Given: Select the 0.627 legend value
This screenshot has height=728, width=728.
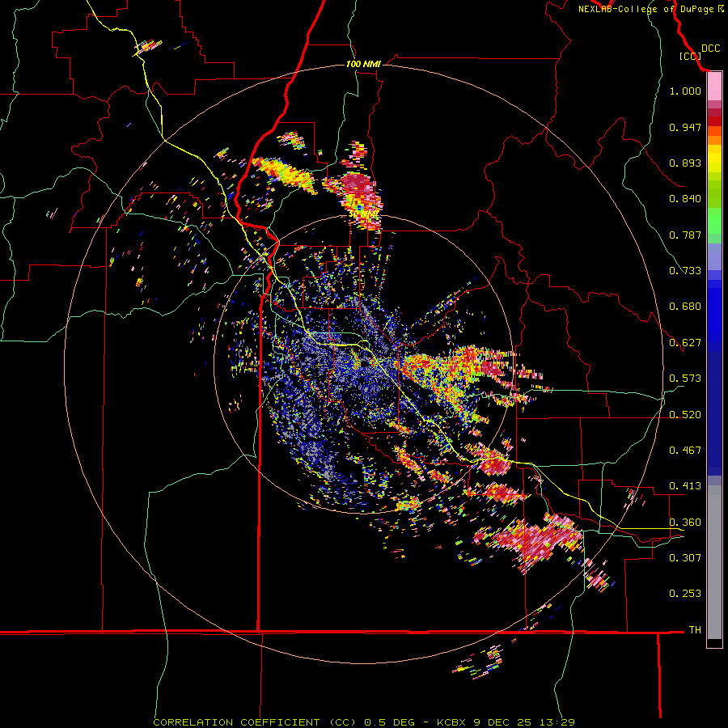Looking at the screenshot, I should click(685, 343).
